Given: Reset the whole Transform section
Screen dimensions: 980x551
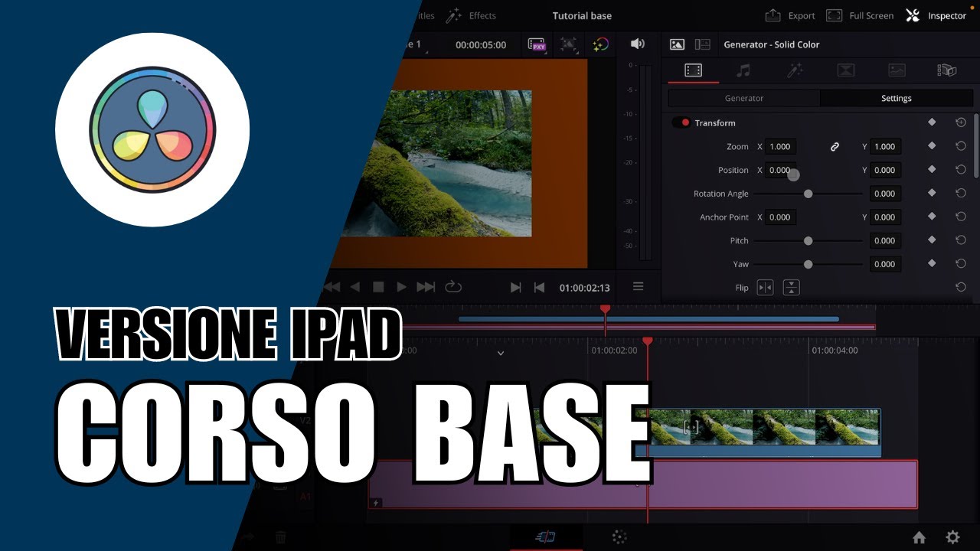Looking at the screenshot, I should (x=960, y=122).
